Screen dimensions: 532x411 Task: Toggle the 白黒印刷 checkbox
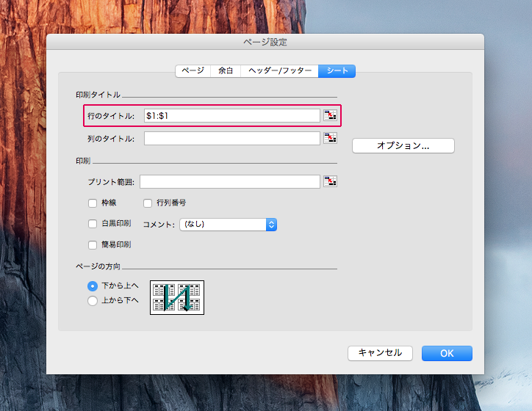[x=93, y=224]
